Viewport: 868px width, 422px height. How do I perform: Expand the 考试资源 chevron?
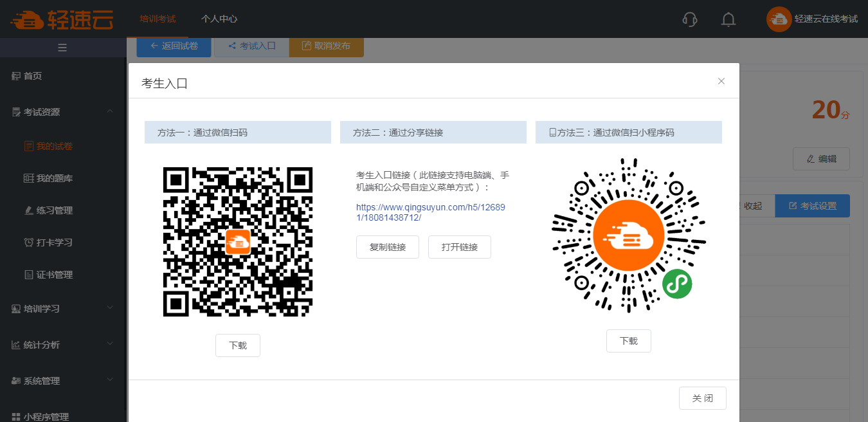(x=110, y=111)
